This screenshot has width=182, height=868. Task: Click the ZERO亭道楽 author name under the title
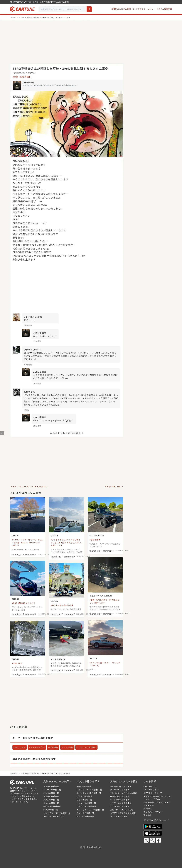(x=28, y=83)
